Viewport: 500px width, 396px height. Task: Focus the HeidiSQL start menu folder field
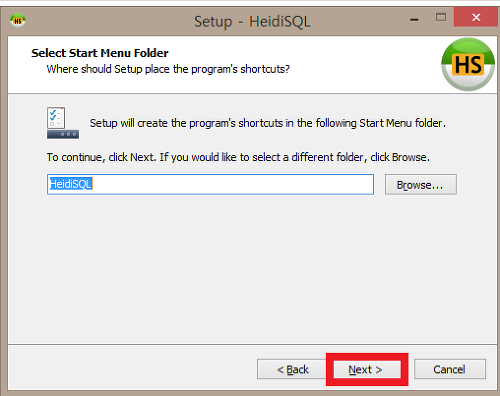pyautogui.click(x=210, y=184)
